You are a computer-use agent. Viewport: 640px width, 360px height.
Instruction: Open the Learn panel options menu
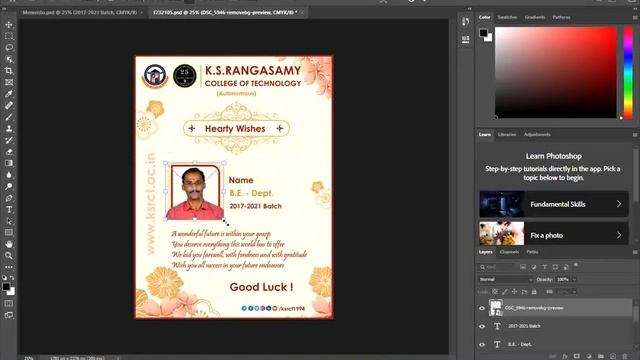(x=635, y=135)
